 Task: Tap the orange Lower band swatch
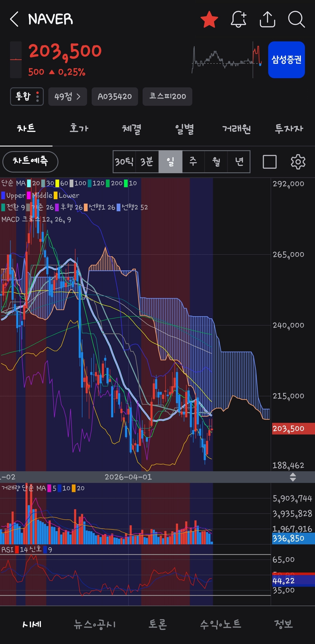pos(56,195)
